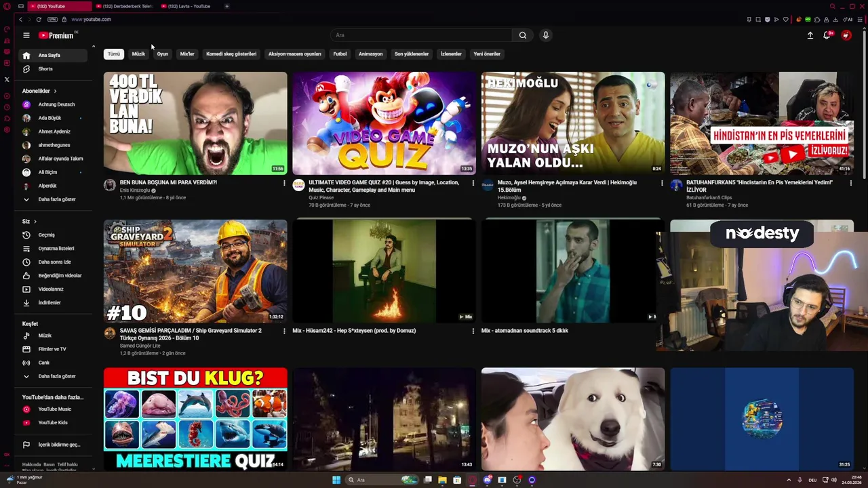Click the heart bookmark icon in toolbar
868x488 pixels.
click(786, 20)
